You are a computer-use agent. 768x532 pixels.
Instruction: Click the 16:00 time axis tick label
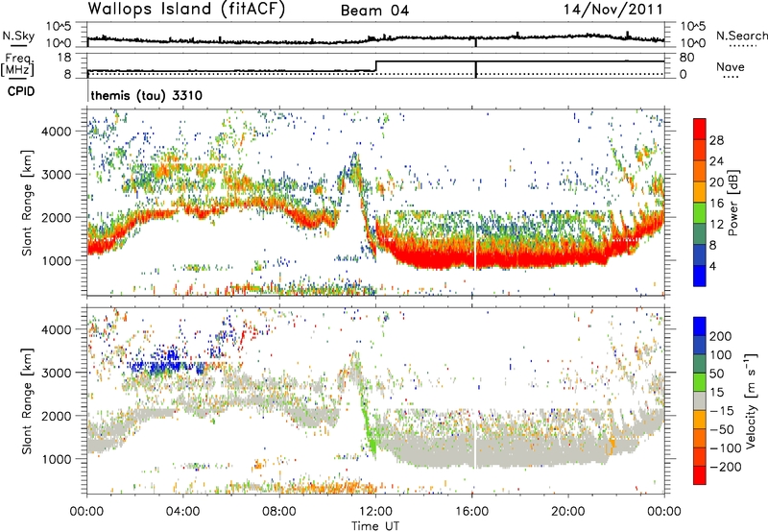tap(471, 512)
